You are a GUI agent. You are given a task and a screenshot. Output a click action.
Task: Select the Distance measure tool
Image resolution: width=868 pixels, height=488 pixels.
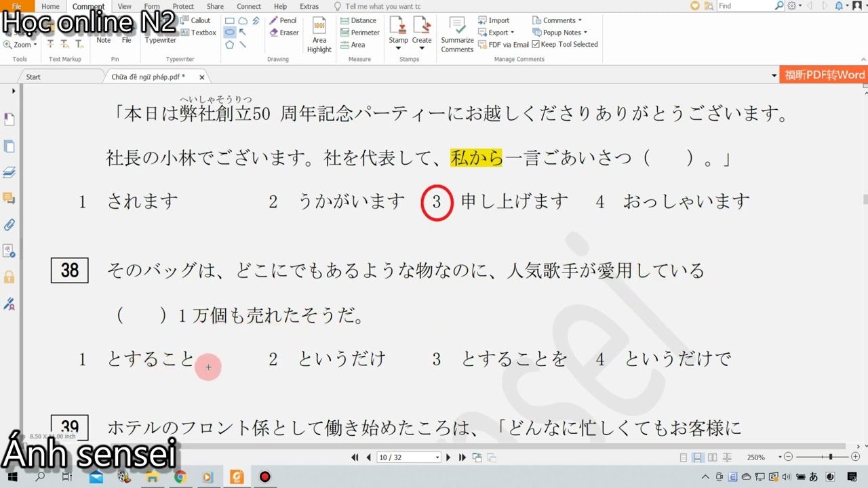pyautogui.click(x=358, y=20)
